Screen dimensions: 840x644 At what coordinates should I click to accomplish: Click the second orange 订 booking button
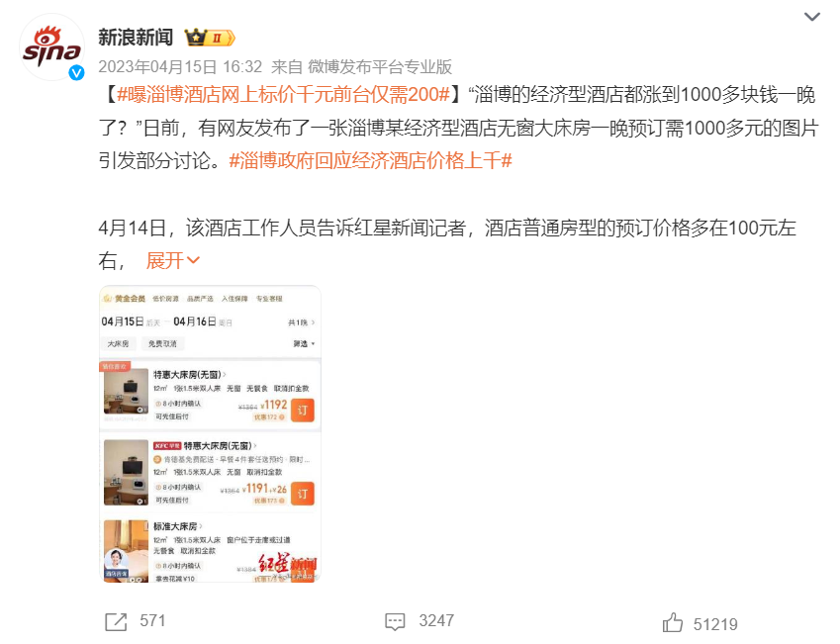(x=303, y=494)
